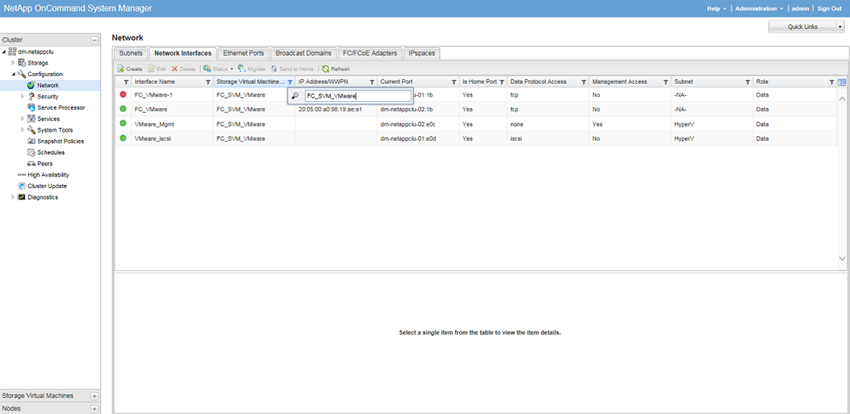Open the column chooser icon at table corner

coord(842,82)
